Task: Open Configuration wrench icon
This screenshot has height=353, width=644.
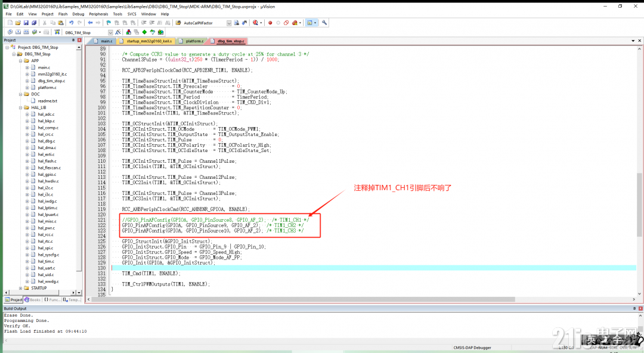Action: pyautogui.click(x=324, y=23)
